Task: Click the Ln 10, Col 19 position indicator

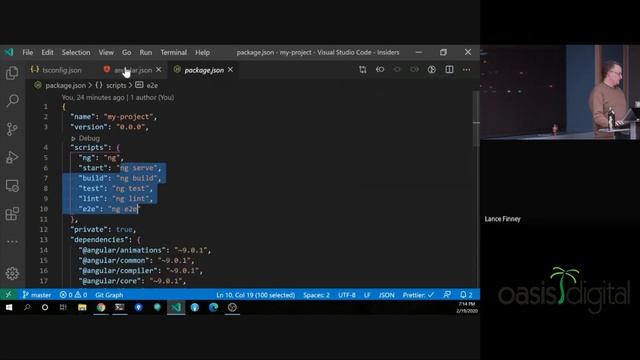Action: pyautogui.click(x=256, y=295)
